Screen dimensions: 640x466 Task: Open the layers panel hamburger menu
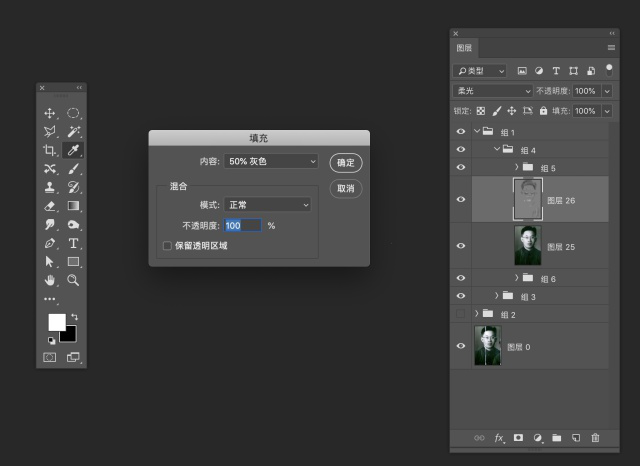coord(611,48)
